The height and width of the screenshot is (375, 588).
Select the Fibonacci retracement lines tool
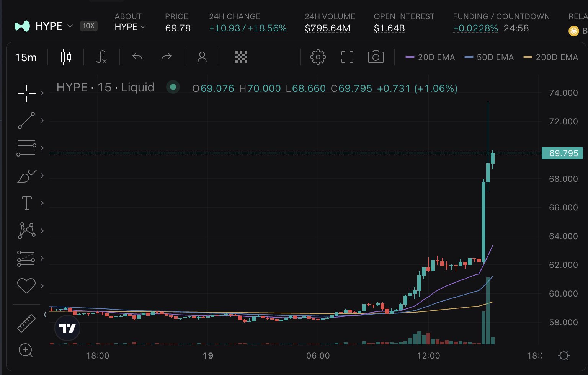(x=26, y=148)
